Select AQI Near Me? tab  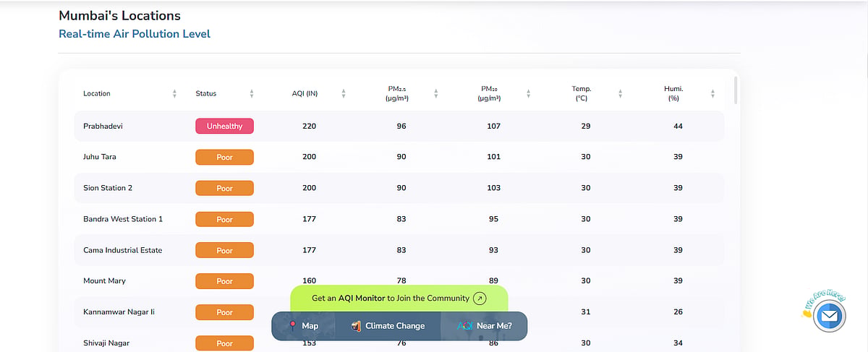pyautogui.click(x=484, y=326)
